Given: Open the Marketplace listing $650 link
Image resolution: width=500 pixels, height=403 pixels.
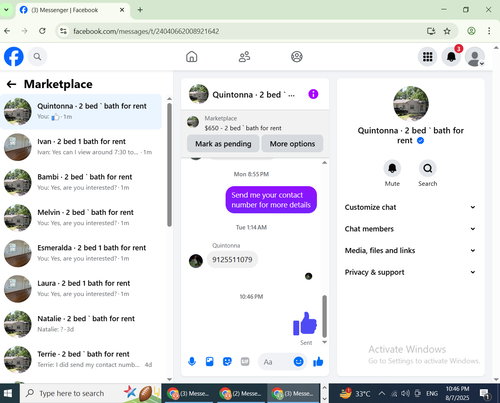Looking at the screenshot, I should (243, 128).
